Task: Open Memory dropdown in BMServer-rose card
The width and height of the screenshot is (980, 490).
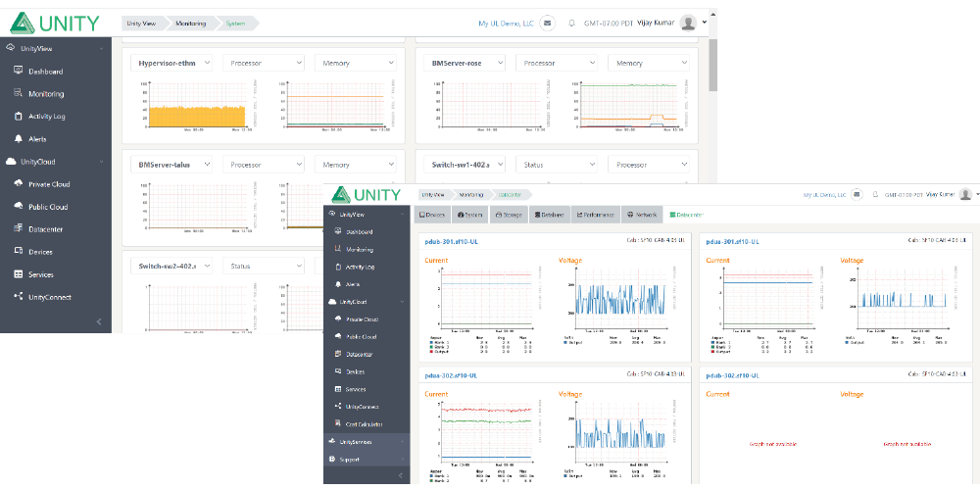Action: pos(649,63)
